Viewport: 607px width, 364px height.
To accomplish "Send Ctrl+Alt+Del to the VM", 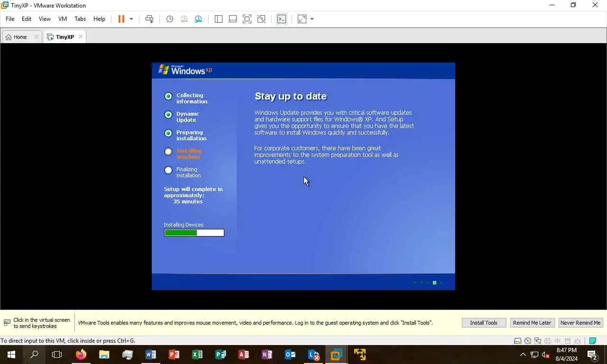I will pos(149,19).
